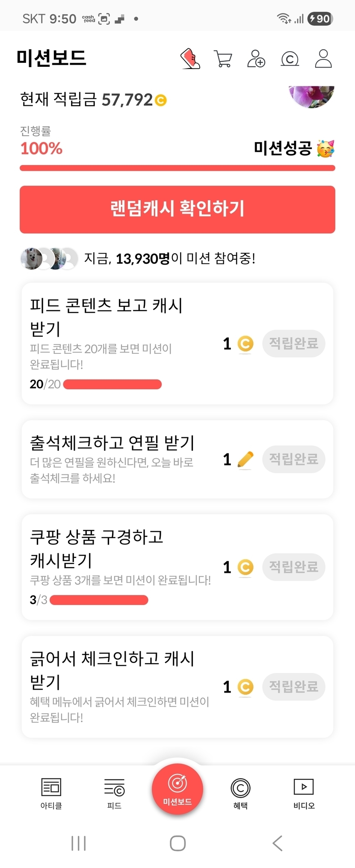Open the cash coin icon in header
The height and width of the screenshot is (868, 355).
pyautogui.click(x=290, y=59)
